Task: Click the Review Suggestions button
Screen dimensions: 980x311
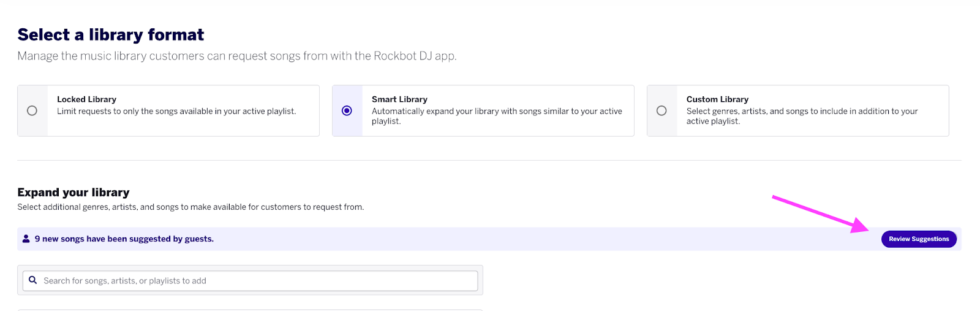Action: [919, 239]
